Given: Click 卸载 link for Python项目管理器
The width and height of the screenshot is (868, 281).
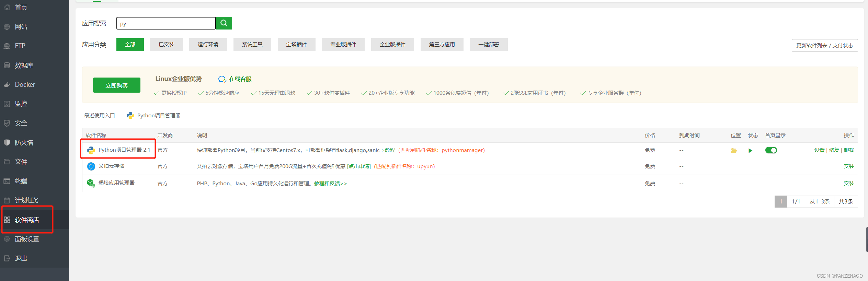Looking at the screenshot, I should pyautogui.click(x=849, y=150).
